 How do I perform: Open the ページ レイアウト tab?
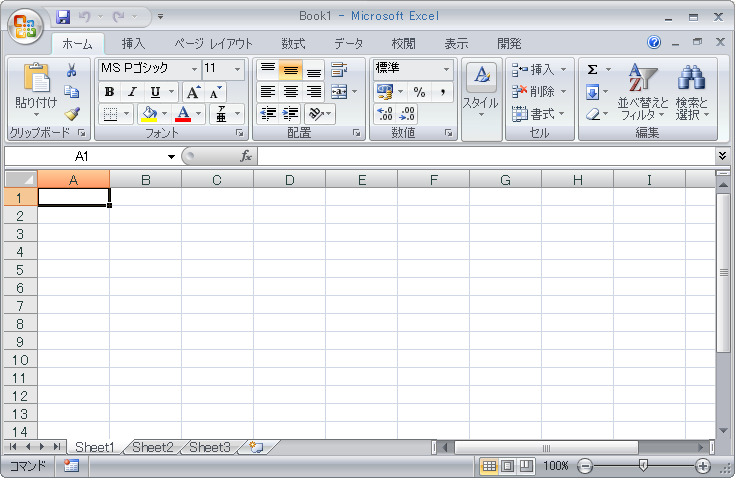[214, 44]
